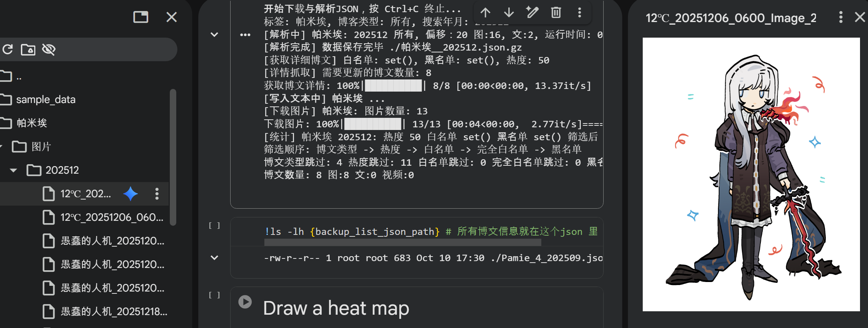Collapse the first cell output with its chevron
The image size is (868, 328).
(214, 35)
